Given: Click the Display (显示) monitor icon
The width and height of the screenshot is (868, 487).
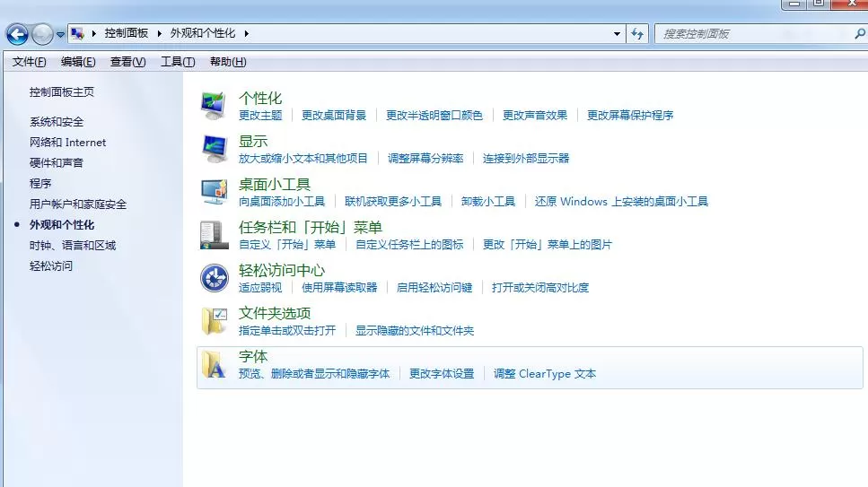Looking at the screenshot, I should click(x=215, y=149).
